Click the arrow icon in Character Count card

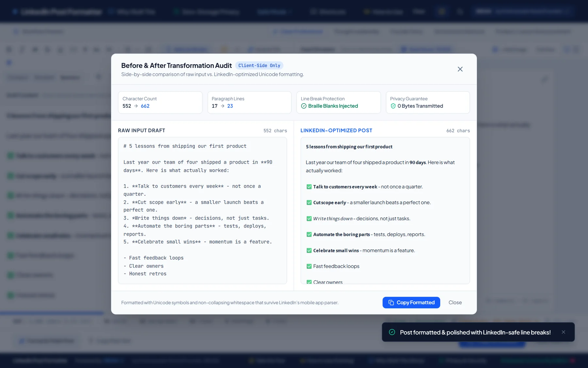point(136,106)
